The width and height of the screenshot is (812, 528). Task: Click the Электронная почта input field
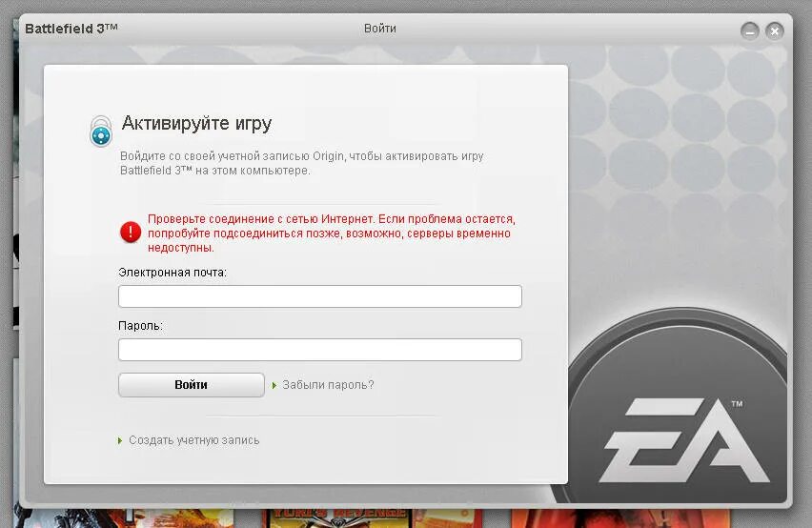[320, 296]
